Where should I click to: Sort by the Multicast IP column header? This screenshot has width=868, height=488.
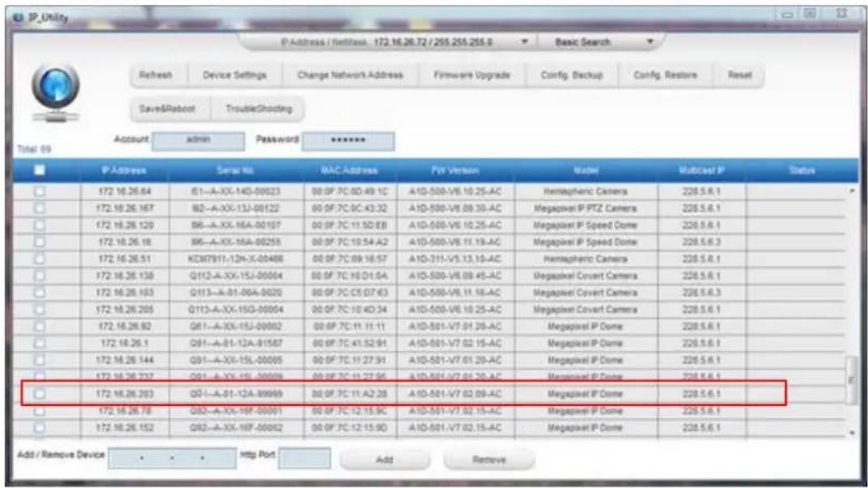(702, 170)
